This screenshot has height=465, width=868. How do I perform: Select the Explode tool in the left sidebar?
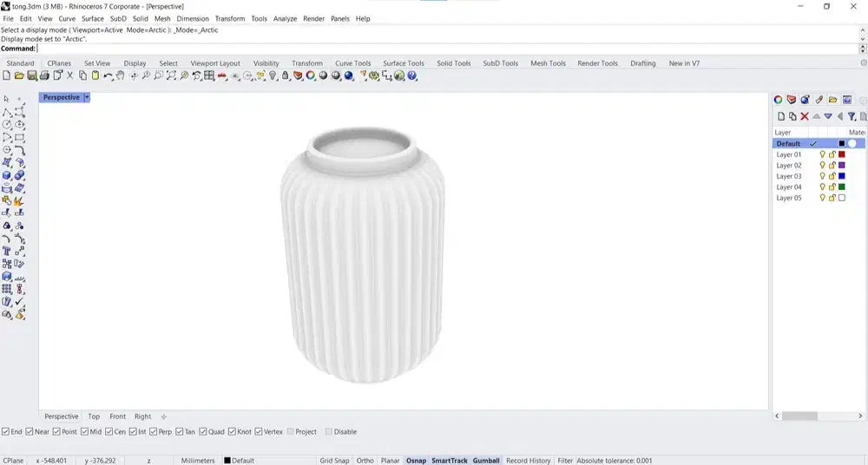(19, 200)
